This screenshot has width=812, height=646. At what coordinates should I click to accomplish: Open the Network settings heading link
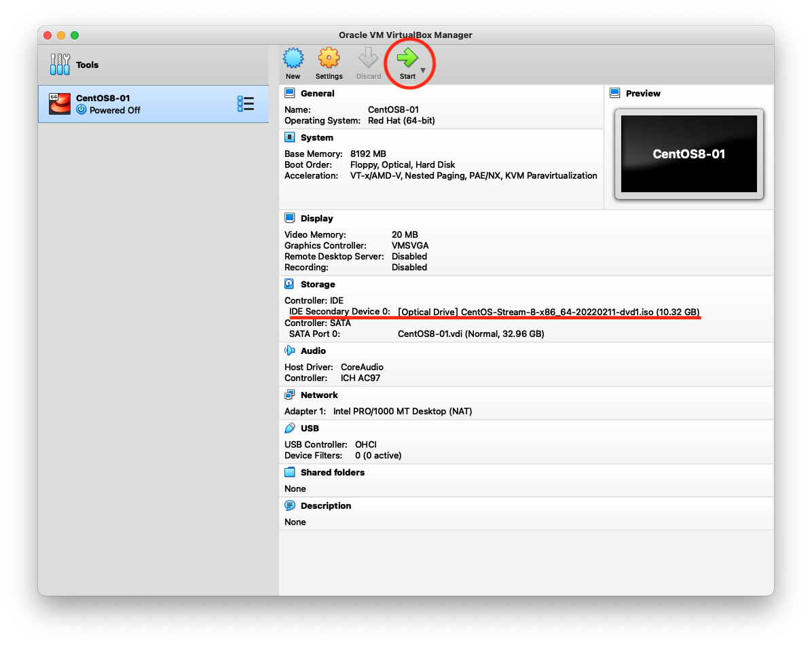[319, 395]
